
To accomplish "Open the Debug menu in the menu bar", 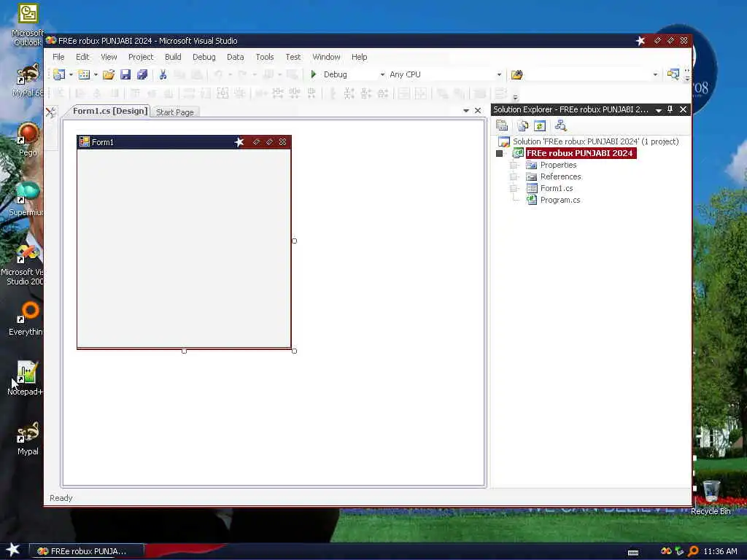I will (x=204, y=57).
